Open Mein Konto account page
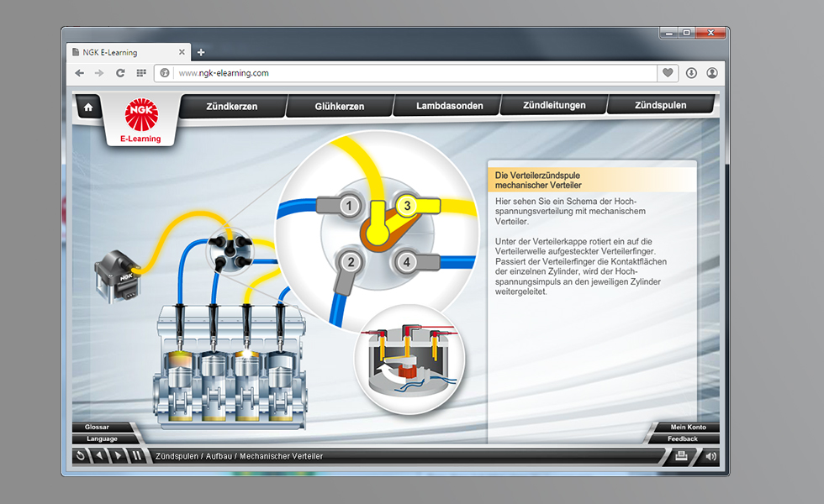 click(x=688, y=427)
